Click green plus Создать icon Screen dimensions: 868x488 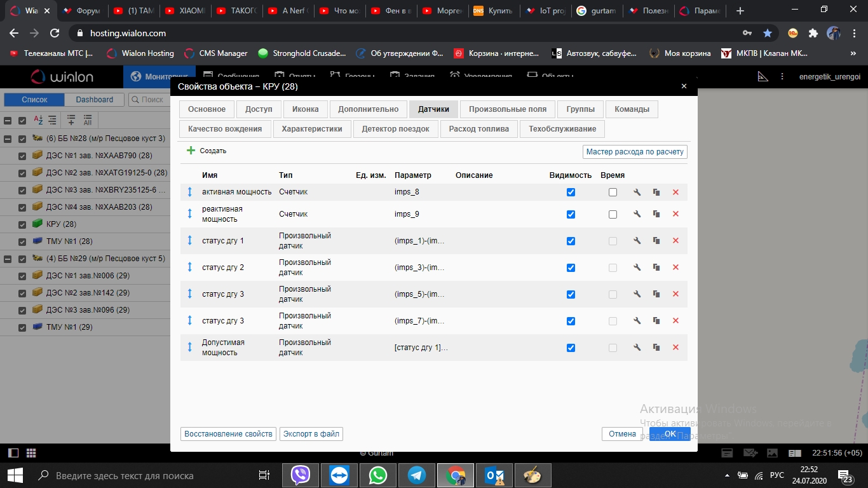click(191, 151)
